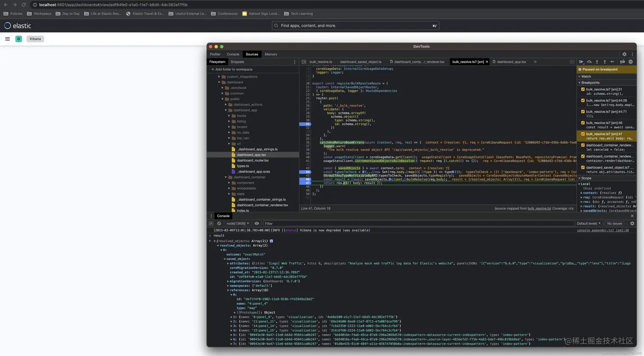Expand custom_integrations folder
The height and width of the screenshot is (356, 644).
(219, 77)
